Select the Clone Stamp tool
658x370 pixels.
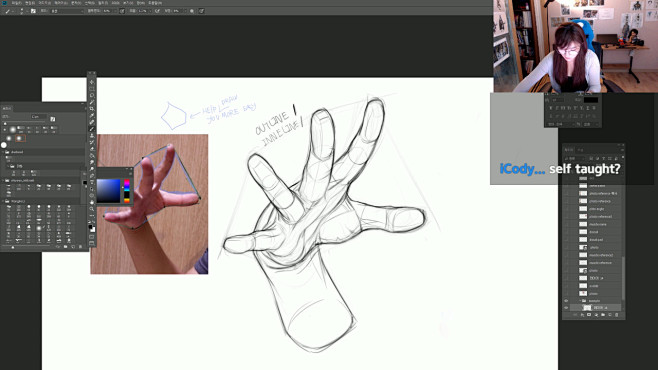pos(91,135)
